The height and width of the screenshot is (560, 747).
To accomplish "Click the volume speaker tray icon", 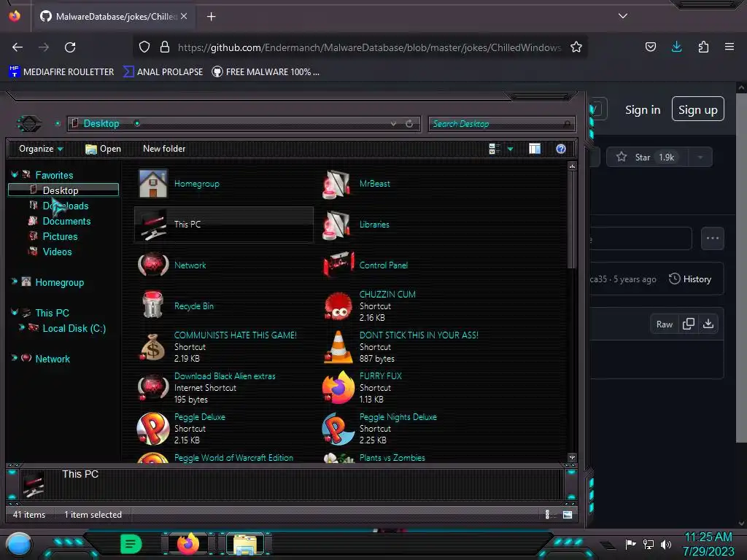I will pos(665,544).
